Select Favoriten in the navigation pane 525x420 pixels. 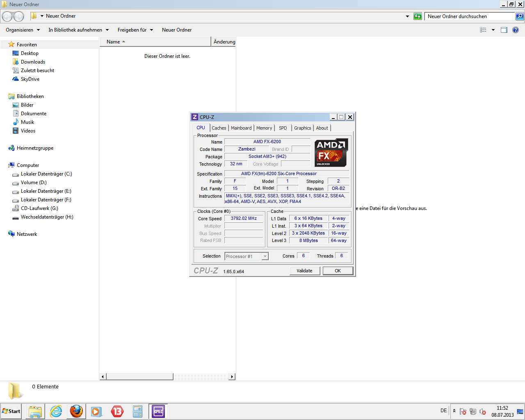[27, 44]
